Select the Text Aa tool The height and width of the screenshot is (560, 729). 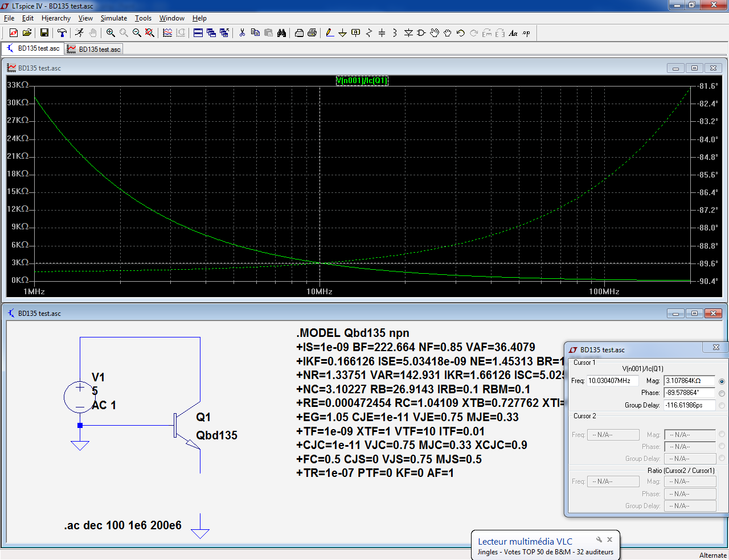click(x=513, y=33)
